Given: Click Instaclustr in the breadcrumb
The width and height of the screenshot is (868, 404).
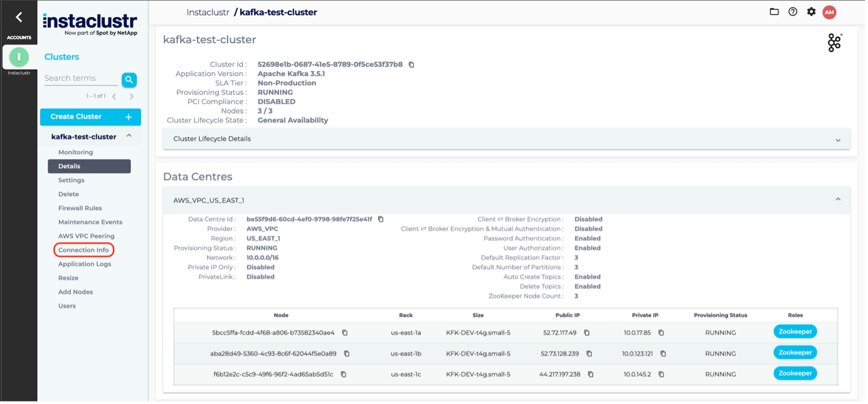Looking at the screenshot, I should click(208, 12).
